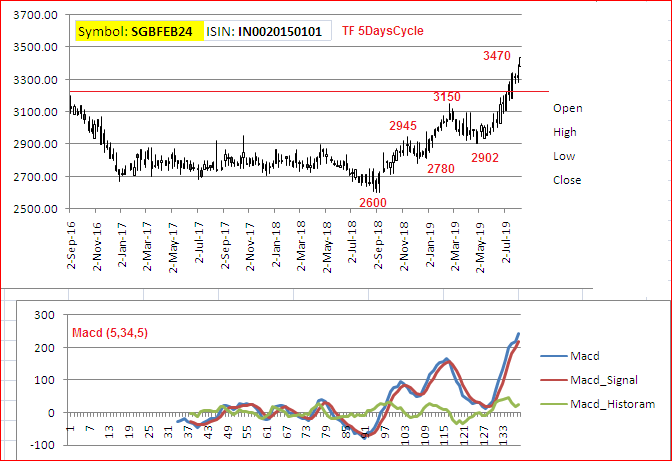Click the 2500.00 y-axis label
Screen dimensions: 672x461
35,209
